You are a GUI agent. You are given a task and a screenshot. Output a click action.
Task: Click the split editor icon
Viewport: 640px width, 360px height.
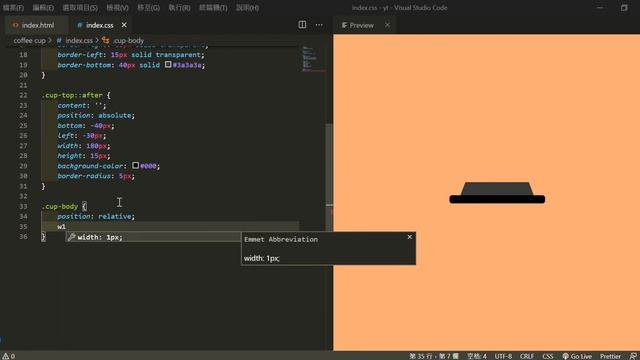[x=302, y=25]
